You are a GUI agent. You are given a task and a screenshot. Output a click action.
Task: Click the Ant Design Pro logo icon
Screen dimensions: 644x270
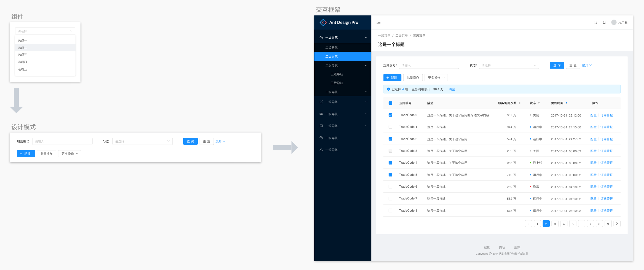[x=323, y=22]
